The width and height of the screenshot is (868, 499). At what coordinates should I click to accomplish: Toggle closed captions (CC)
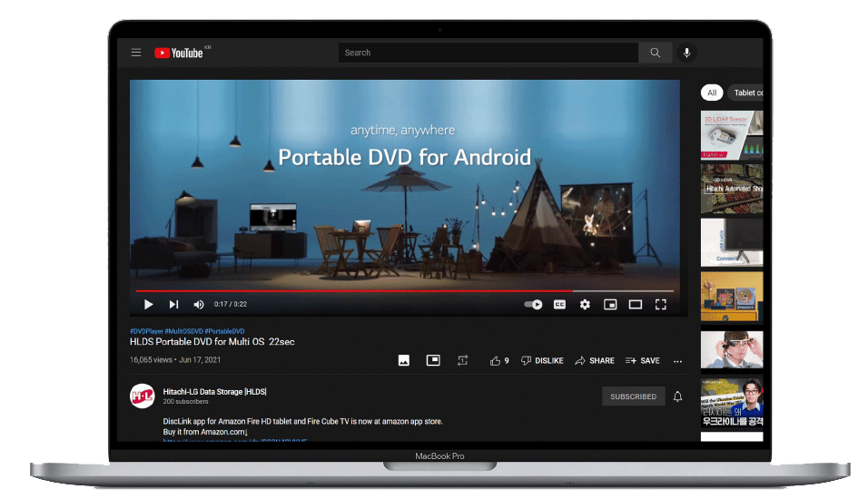click(x=559, y=304)
